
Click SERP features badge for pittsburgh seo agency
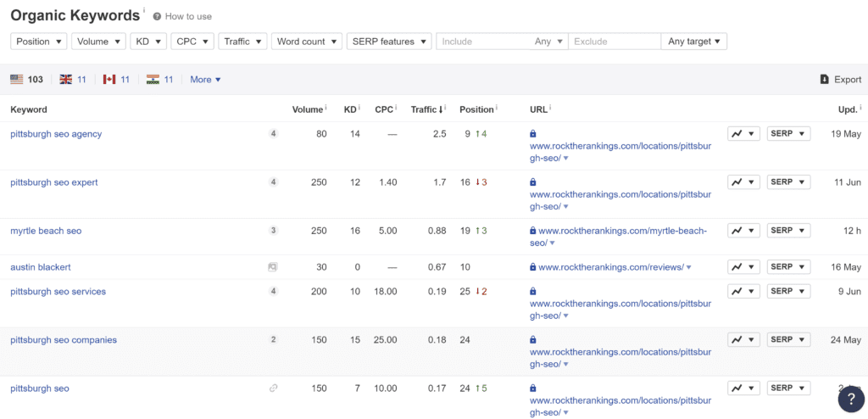[272, 133]
